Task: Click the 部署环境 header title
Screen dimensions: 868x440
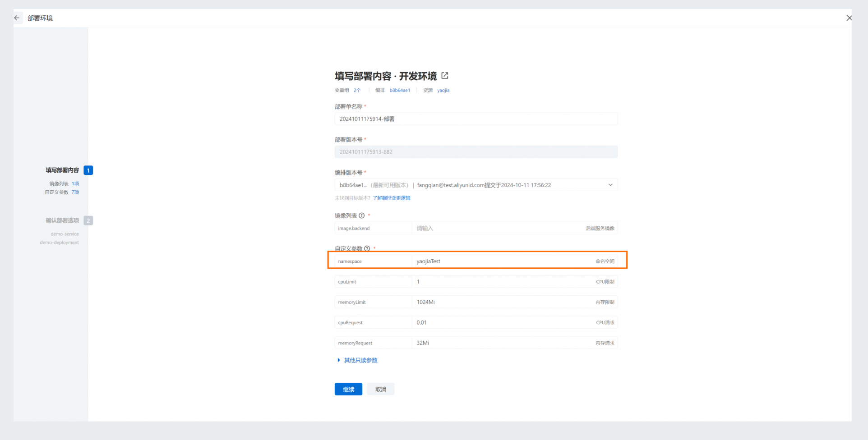Action: coord(40,18)
